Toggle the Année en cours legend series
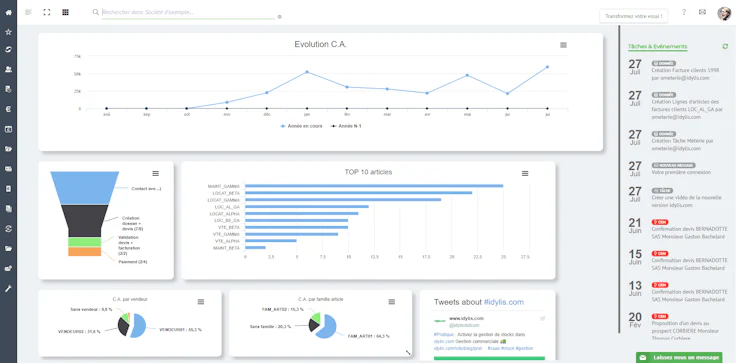 [x=301, y=126]
